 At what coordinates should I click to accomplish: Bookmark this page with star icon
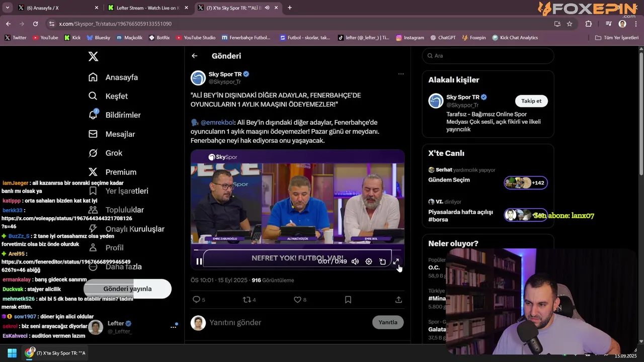click(x=570, y=24)
